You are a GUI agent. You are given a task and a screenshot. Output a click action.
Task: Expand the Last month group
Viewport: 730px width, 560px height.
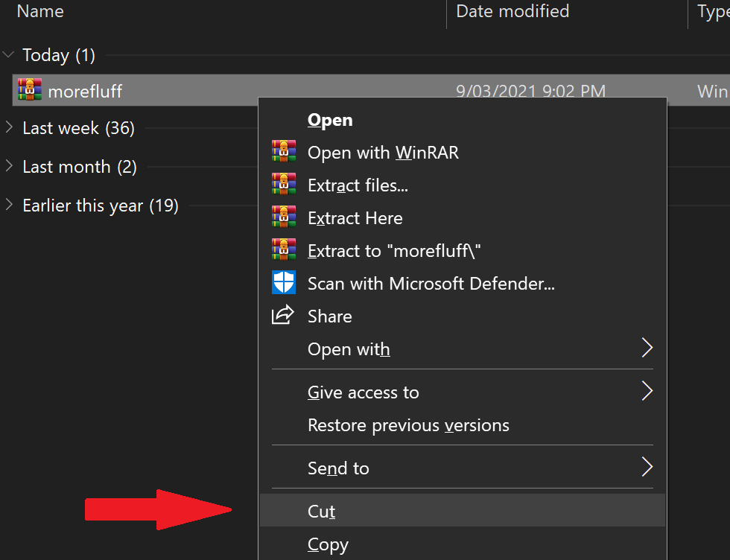point(9,167)
